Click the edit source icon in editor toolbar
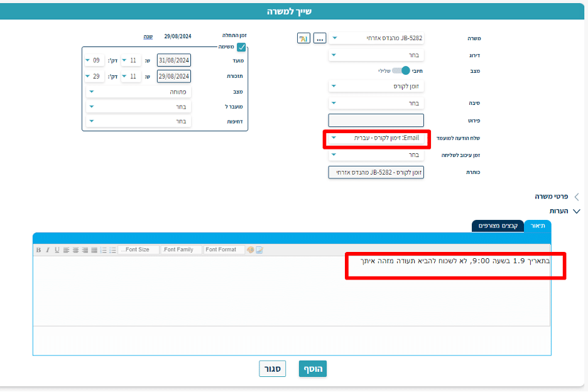The width and height of the screenshot is (588, 392). tap(259, 250)
